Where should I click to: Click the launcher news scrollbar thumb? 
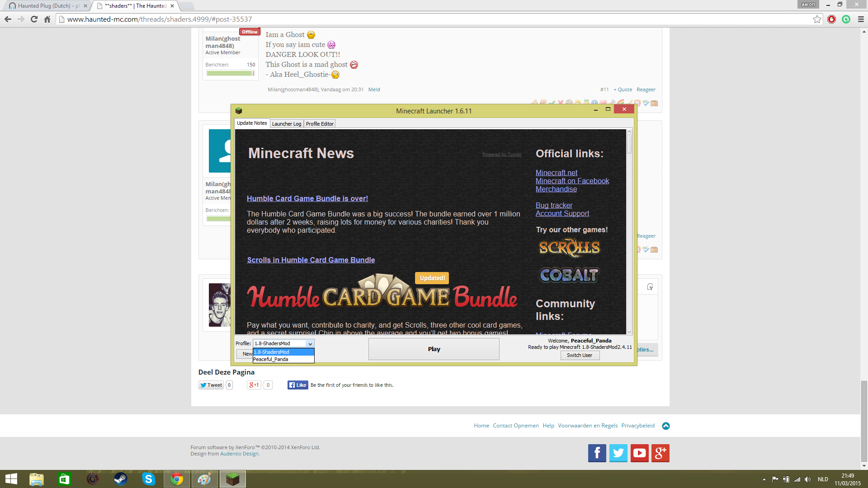tap(629, 144)
